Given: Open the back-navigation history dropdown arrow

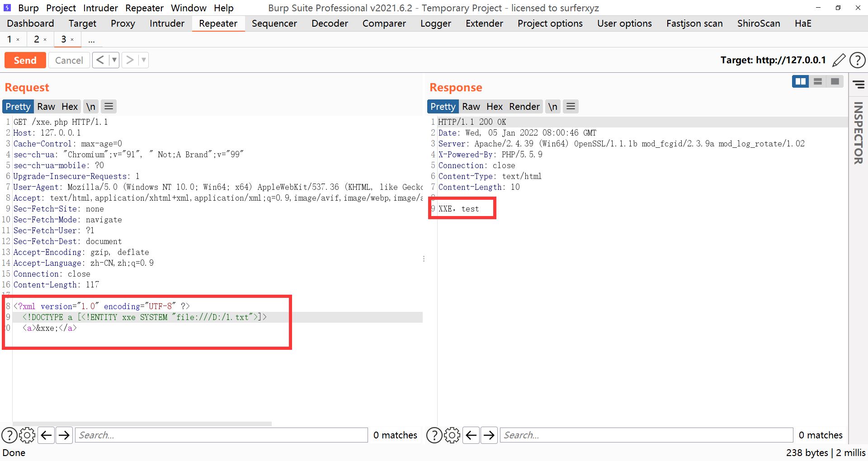Looking at the screenshot, I should [114, 60].
